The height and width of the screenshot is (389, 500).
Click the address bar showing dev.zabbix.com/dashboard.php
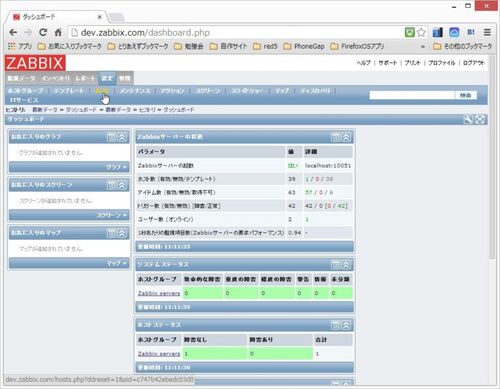(236, 32)
